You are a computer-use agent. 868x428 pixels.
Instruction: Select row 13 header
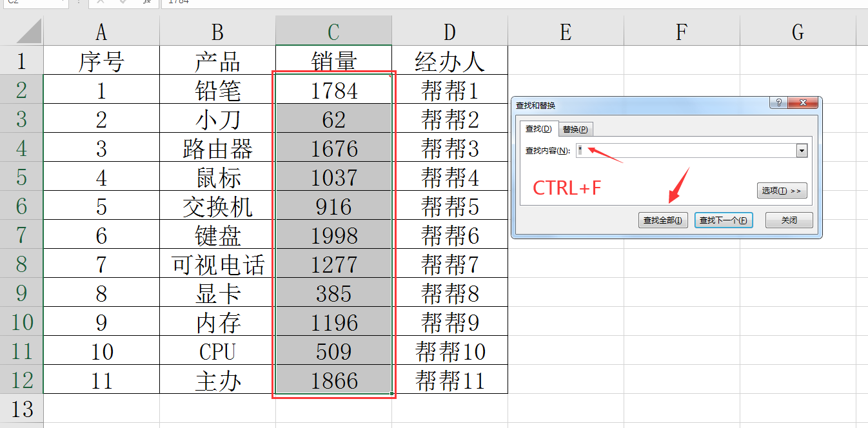21,408
